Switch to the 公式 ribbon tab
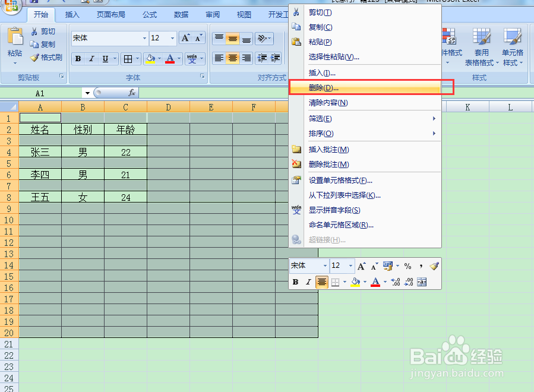534x392 pixels. (x=150, y=15)
